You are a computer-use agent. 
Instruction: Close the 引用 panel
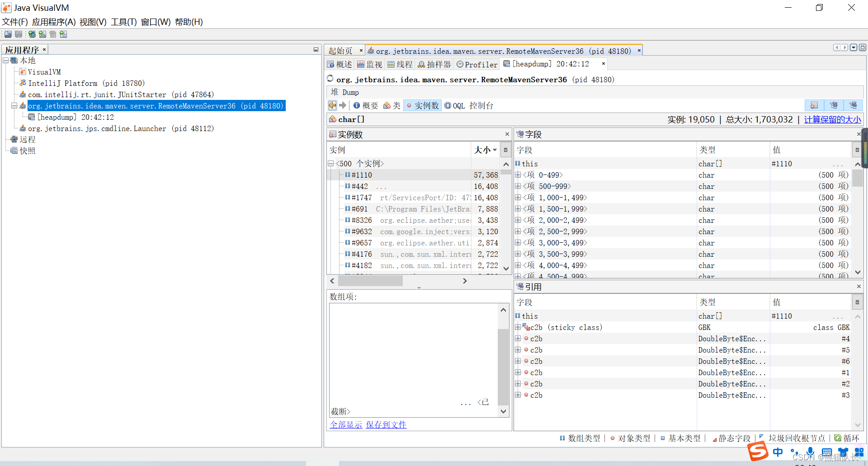point(859,287)
